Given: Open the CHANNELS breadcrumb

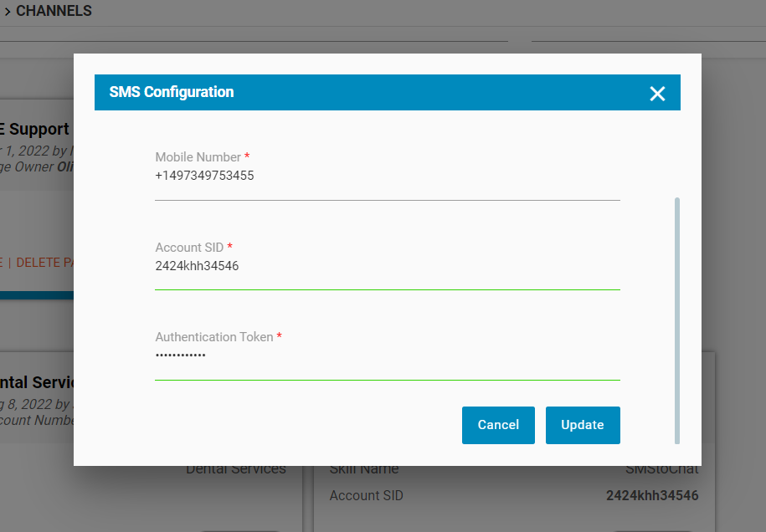Looking at the screenshot, I should click(x=54, y=12).
